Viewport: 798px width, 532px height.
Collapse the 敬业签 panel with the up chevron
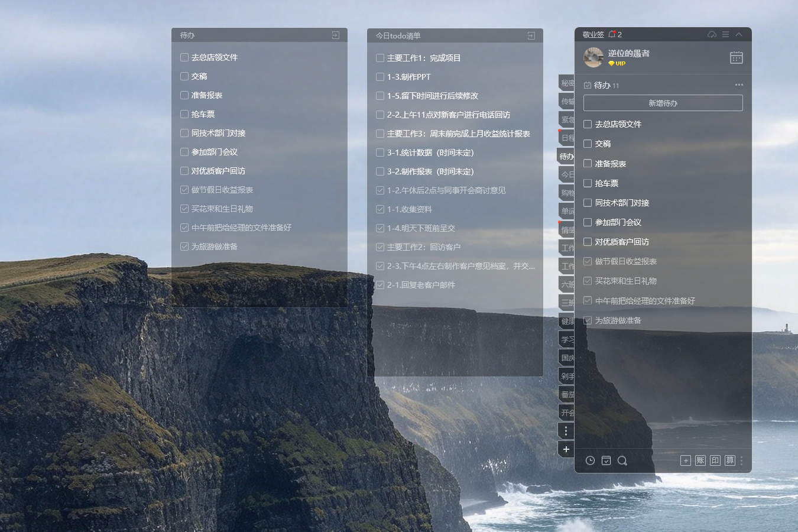coord(739,34)
